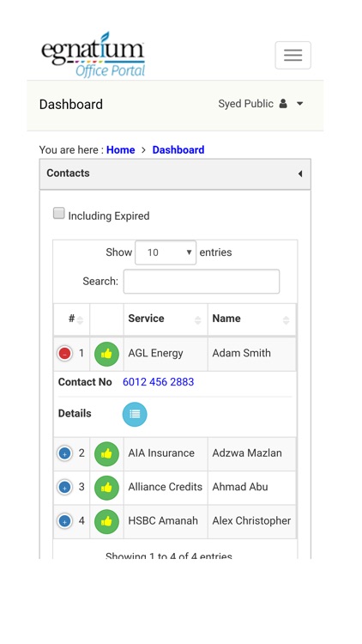The image size is (362, 644).
Task: Open the details list icon for Adam Smith
Action: tap(135, 414)
